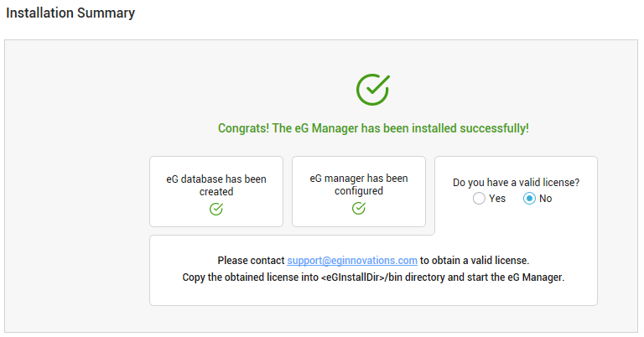Click the checkmark under eG manager configured
This screenshot has height=337, width=644.
pos(359,208)
